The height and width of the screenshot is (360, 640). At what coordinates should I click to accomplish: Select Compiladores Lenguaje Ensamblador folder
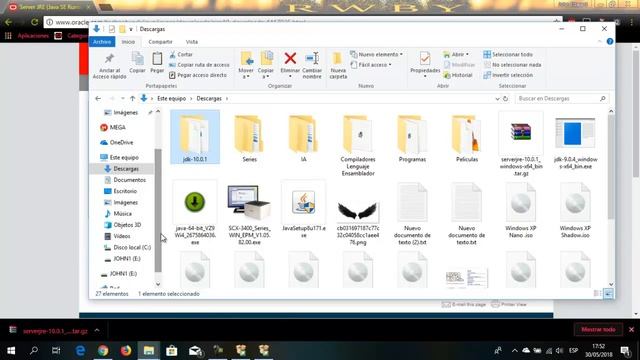coord(358,145)
